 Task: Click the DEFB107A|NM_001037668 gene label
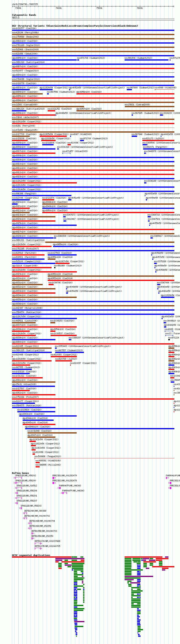pos(47,542)
